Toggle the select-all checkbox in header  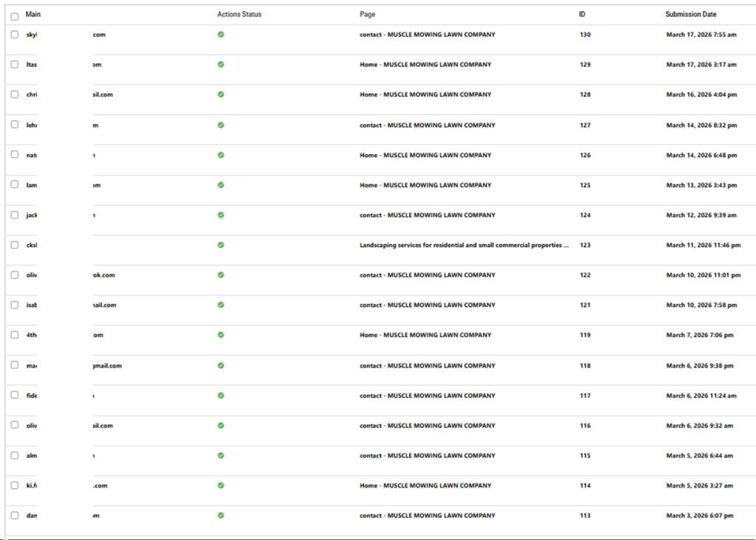point(15,16)
